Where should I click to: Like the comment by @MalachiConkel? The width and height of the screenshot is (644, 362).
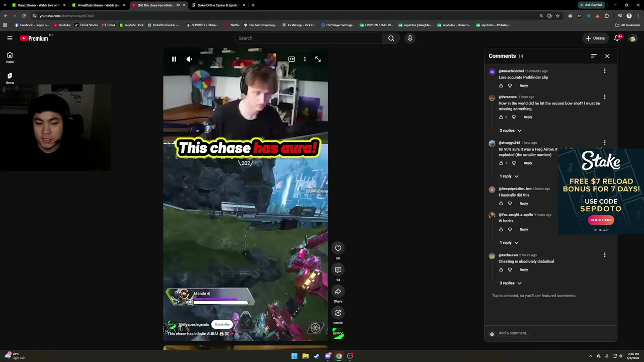(501, 86)
